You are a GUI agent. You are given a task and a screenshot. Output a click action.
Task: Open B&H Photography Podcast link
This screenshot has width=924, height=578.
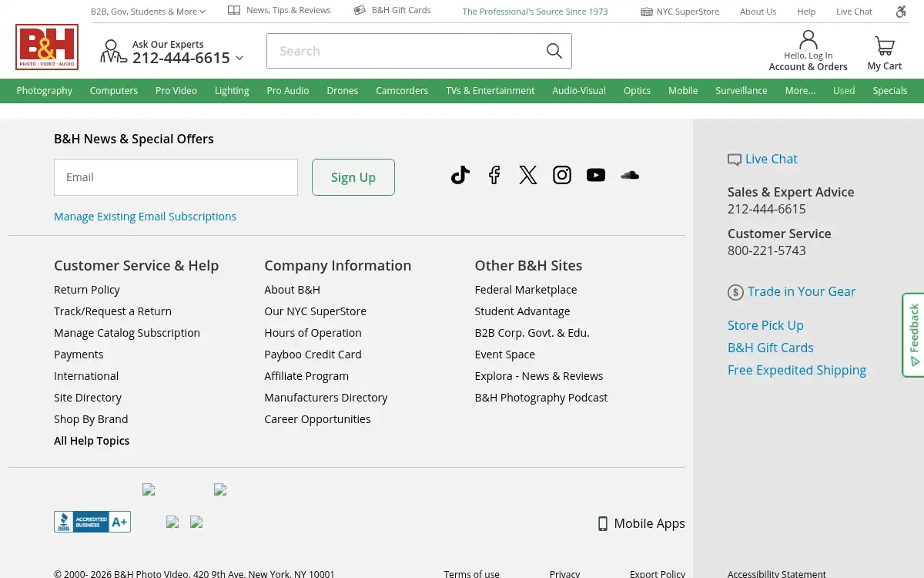541,398
